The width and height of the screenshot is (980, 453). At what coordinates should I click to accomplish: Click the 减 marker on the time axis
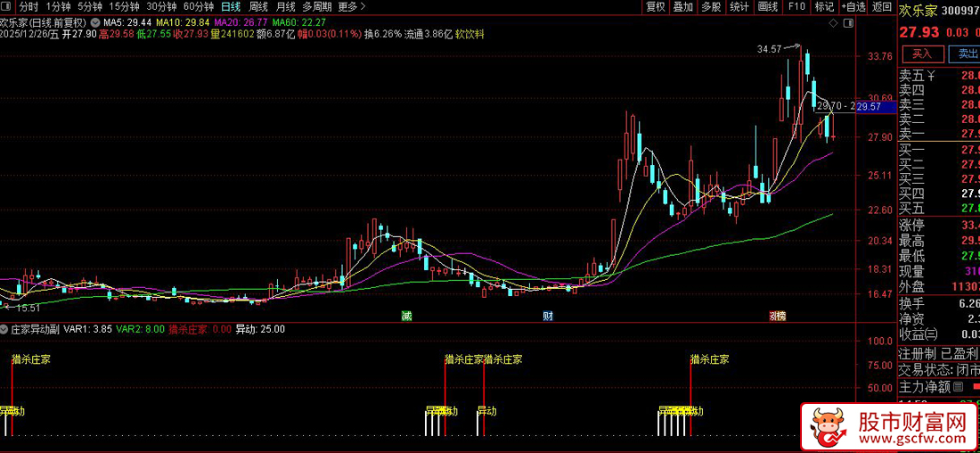pyautogui.click(x=407, y=316)
